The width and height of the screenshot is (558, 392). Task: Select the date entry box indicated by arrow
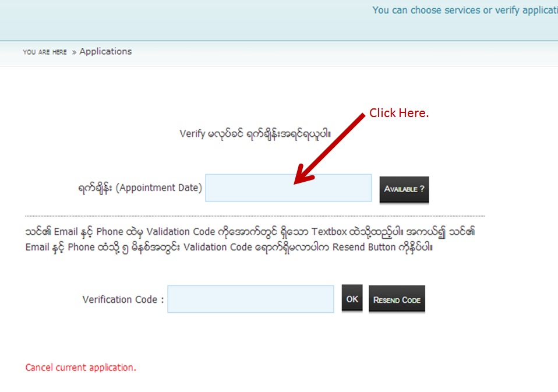[289, 188]
